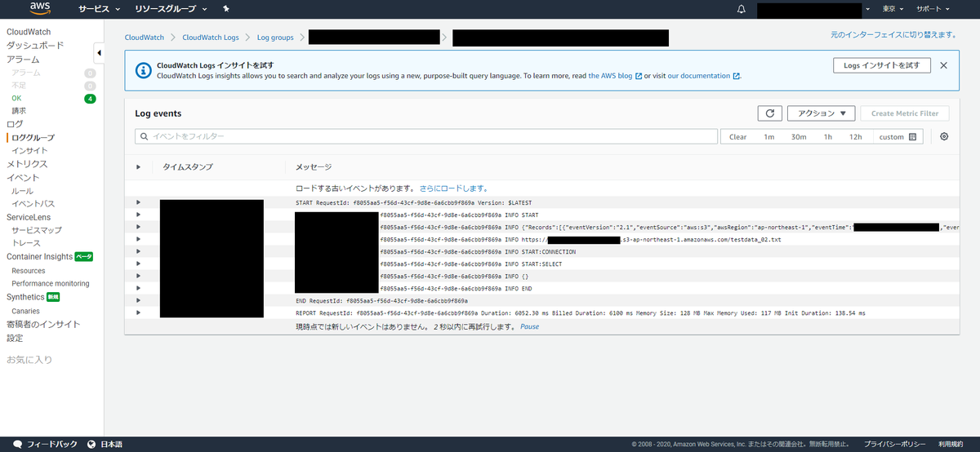Click さらにロードします link

point(454,188)
